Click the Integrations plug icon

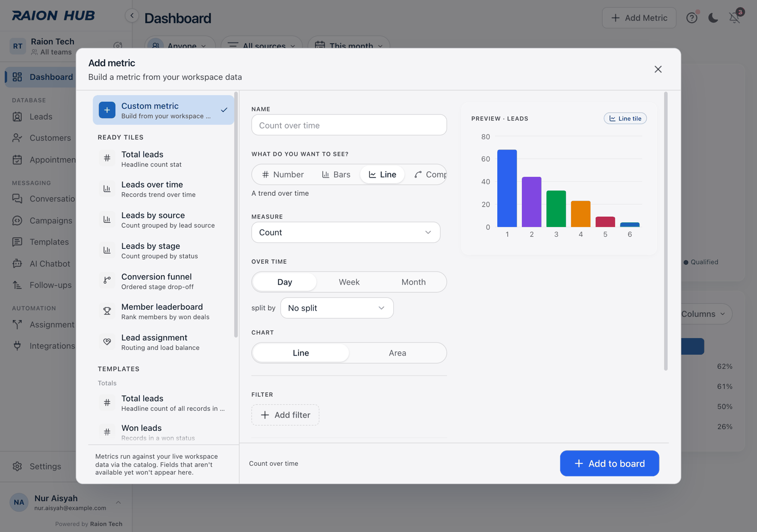(x=18, y=346)
